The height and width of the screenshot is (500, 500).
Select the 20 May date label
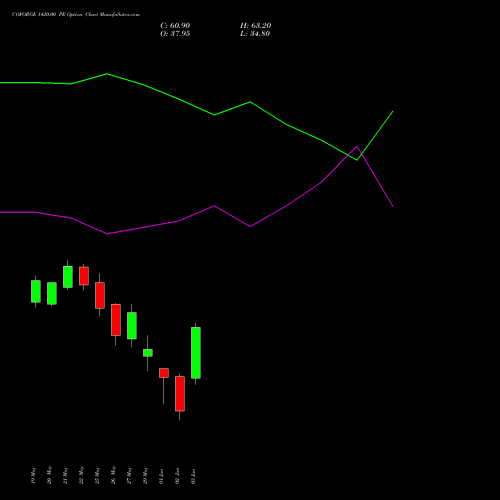point(49,475)
